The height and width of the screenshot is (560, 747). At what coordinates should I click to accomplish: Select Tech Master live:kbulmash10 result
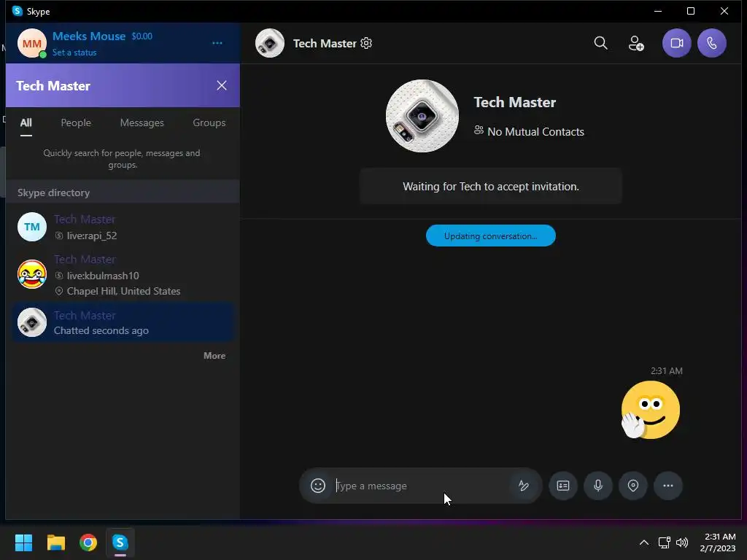click(x=123, y=275)
